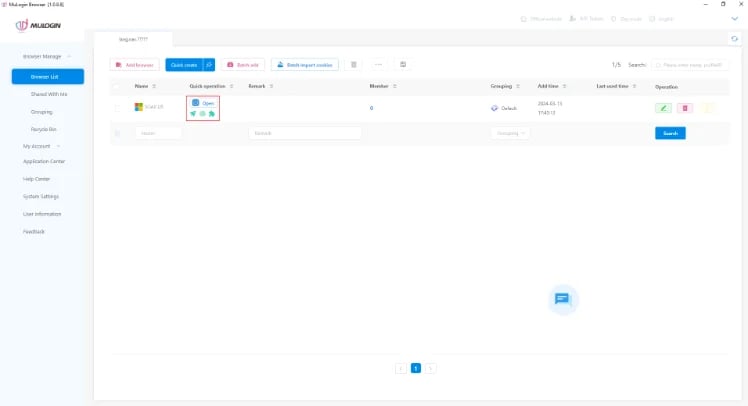
Task: Go to Shared With Me in sidebar
Action: pos(48,94)
